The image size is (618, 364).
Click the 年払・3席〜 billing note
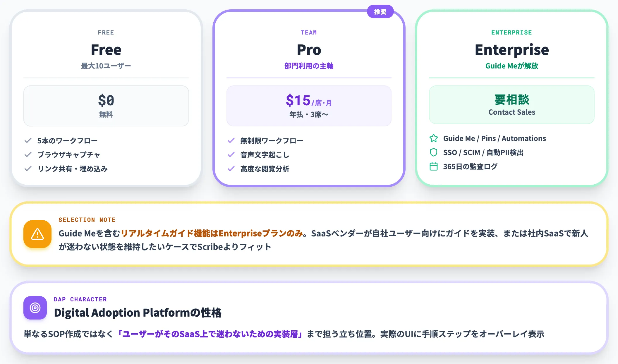coord(309,114)
